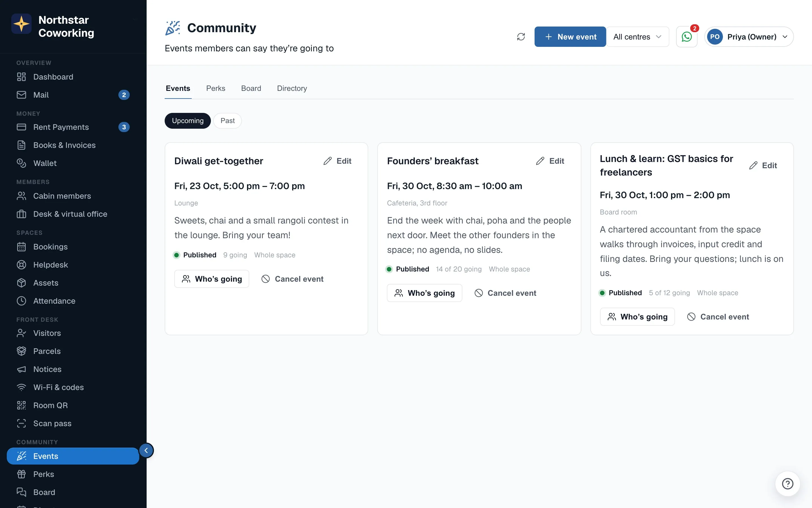Open Notices in the sidebar
This screenshot has height=508, width=812.
[73, 369]
